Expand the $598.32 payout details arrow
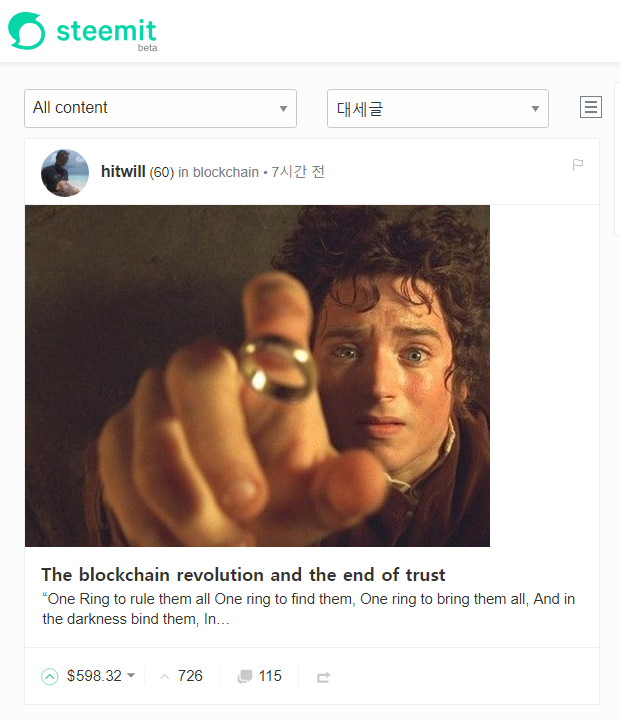The image size is (620, 720). click(131, 675)
